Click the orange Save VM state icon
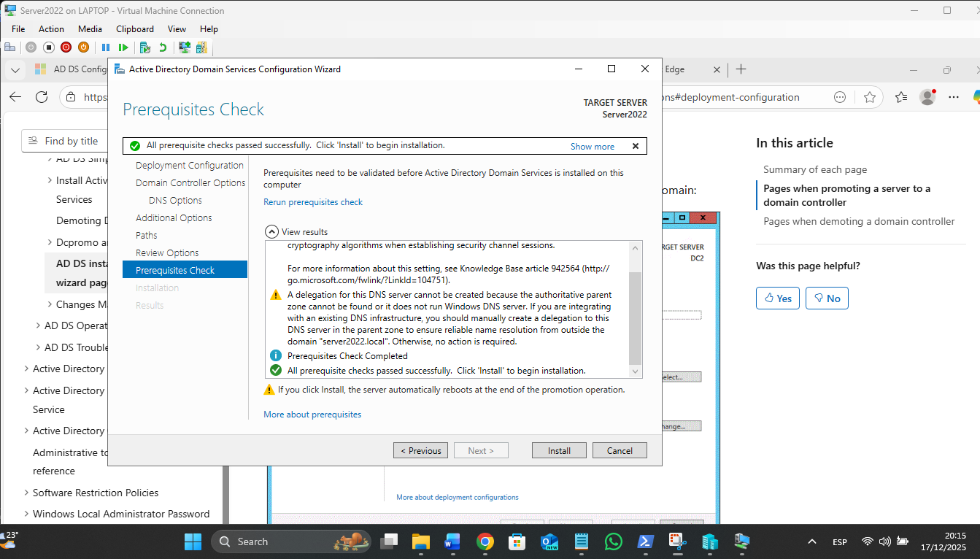980x559 pixels. 83,47
